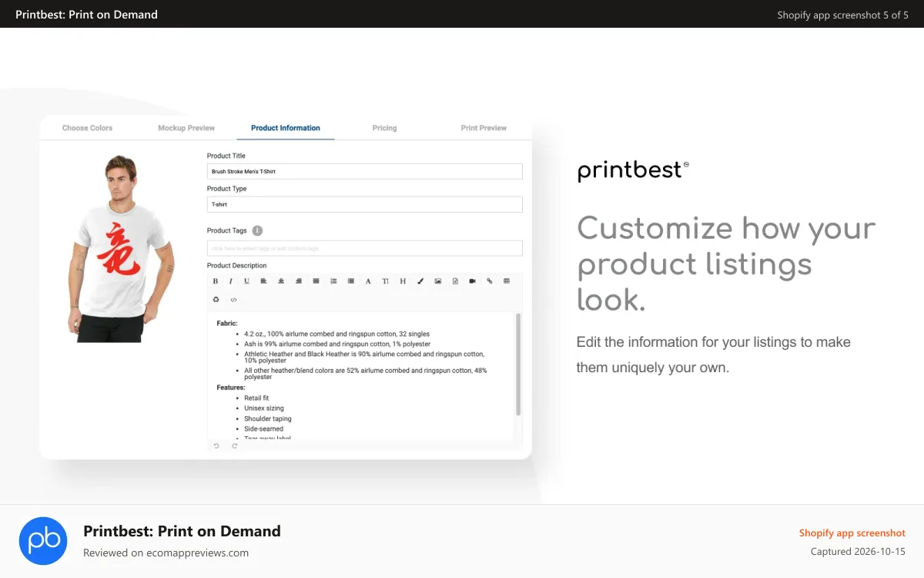Screen dimensions: 924x578
Task: Click the printbest wordmark logo
Action: click(633, 170)
